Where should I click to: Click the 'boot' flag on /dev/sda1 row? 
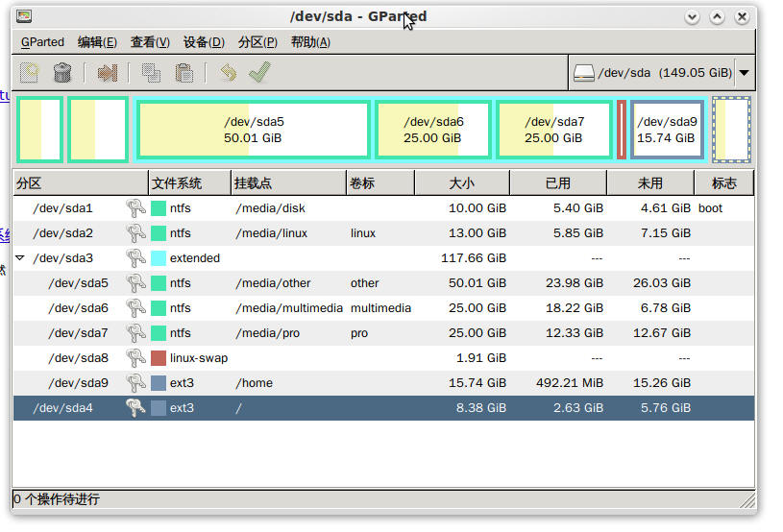point(710,208)
